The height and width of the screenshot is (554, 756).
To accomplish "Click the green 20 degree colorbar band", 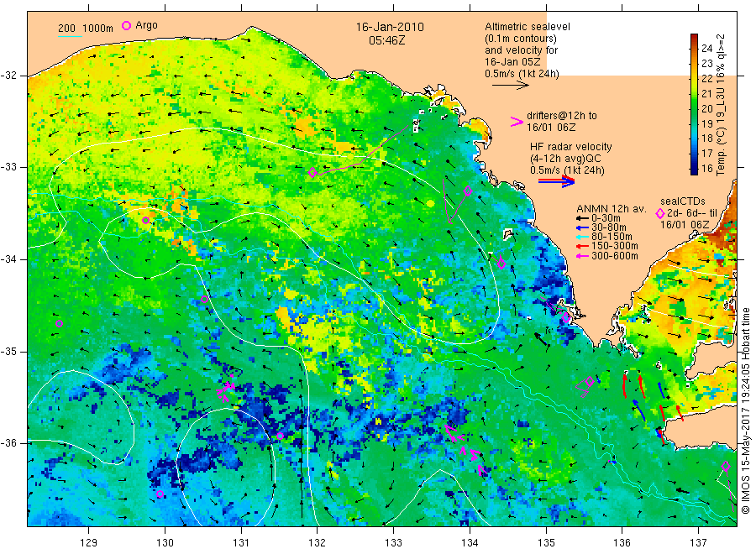I will (694, 108).
